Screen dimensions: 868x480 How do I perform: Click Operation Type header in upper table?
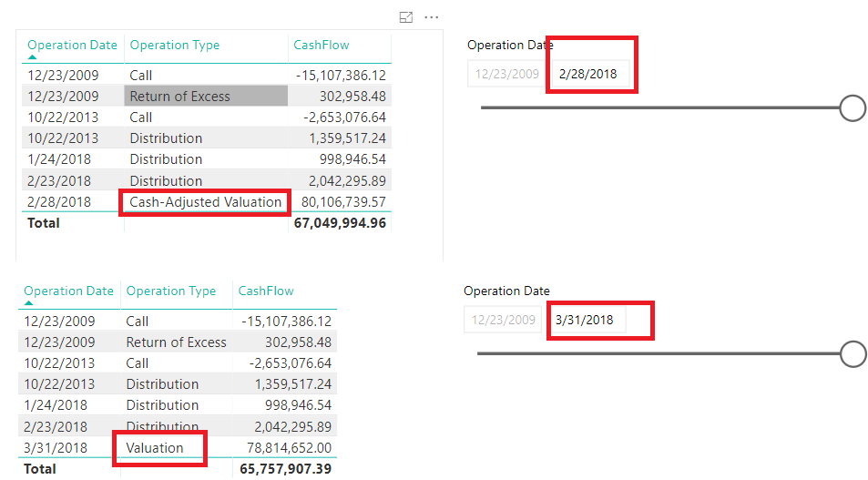coord(174,45)
